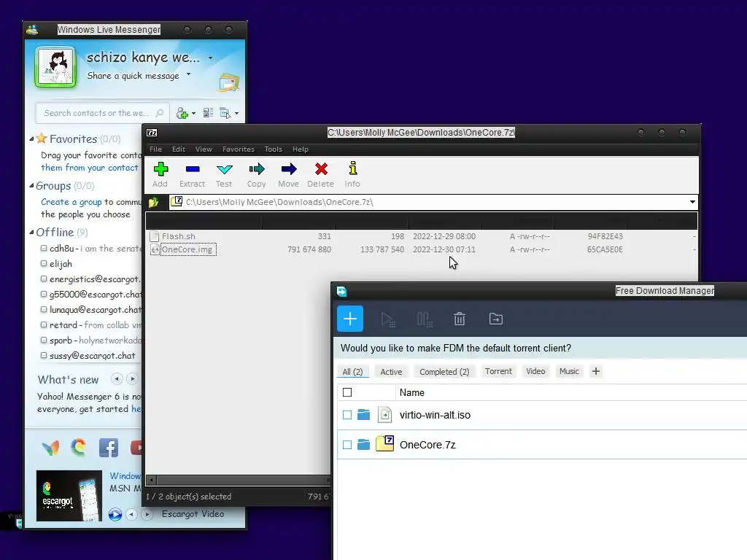
Task: Click the start downloads icon in FDM
Action: pos(388,319)
